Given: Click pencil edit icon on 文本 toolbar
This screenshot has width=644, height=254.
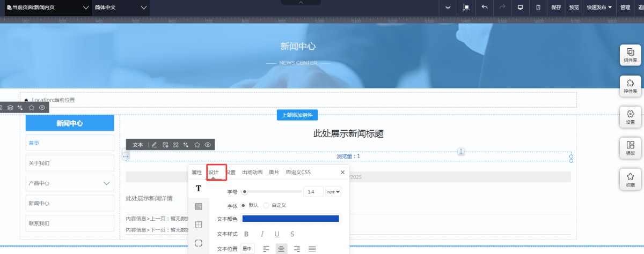Looking at the screenshot, I should tap(154, 145).
